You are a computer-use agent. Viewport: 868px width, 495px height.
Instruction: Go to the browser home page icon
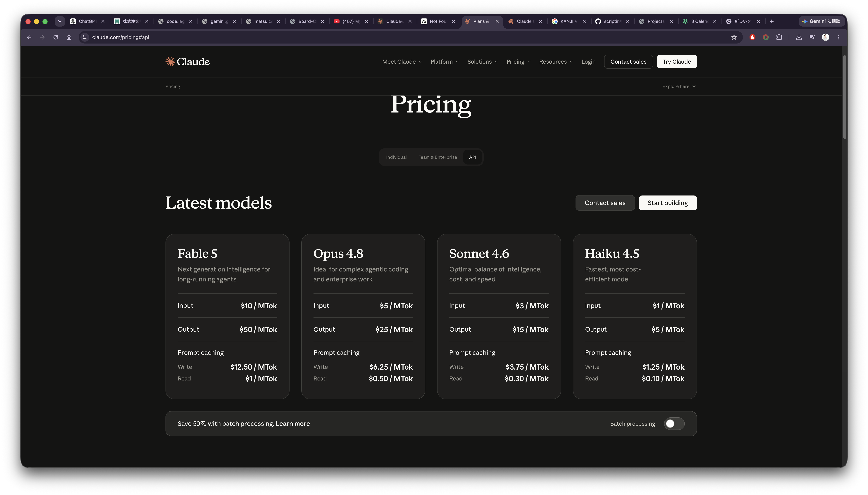tap(69, 37)
